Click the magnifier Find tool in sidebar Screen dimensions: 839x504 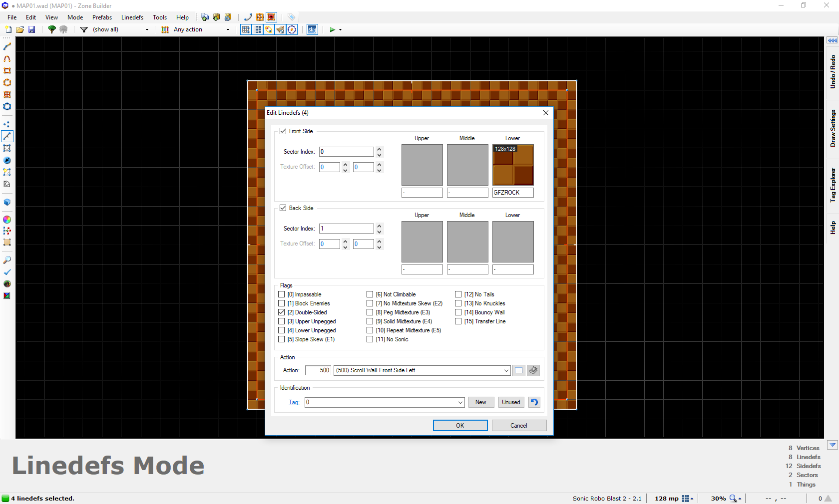[x=7, y=260]
